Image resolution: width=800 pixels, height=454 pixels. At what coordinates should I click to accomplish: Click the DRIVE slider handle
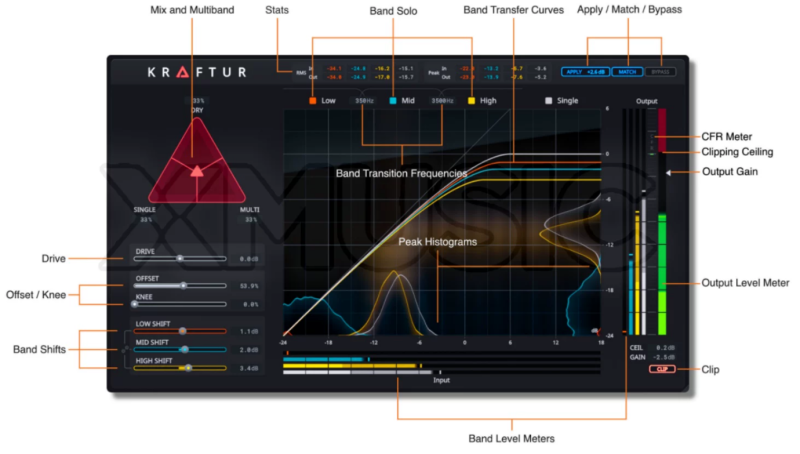[180, 259]
